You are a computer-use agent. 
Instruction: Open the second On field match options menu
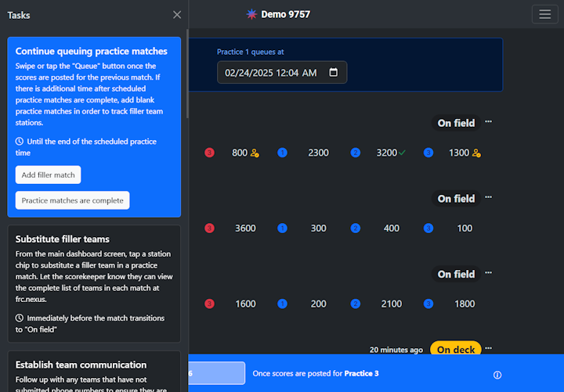point(489,198)
